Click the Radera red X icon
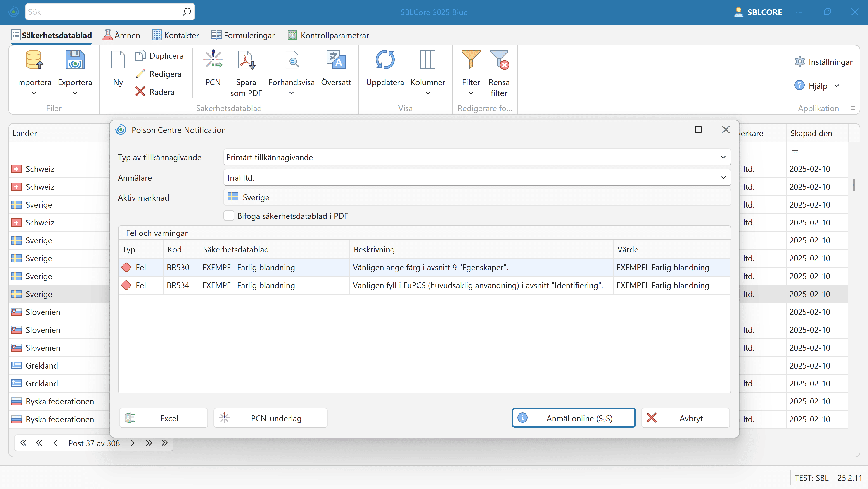Viewport: 868px width, 489px height. click(x=140, y=92)
